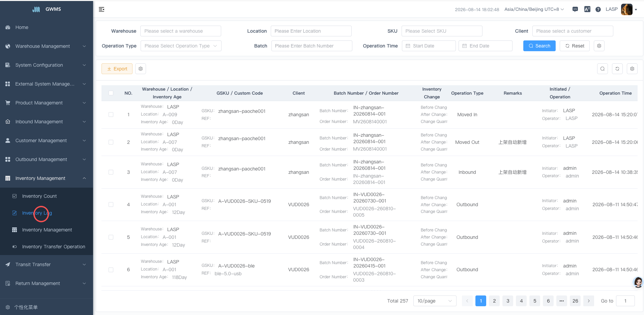This screenshot has width=644, height=315.
Task: Refresh the table with the refresh icon
Action: pyautogui.click(x=617, y=69)
